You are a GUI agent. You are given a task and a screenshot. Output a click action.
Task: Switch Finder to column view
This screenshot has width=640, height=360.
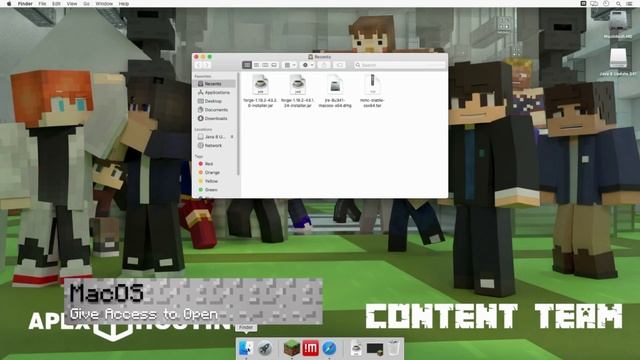coord(265,65)
